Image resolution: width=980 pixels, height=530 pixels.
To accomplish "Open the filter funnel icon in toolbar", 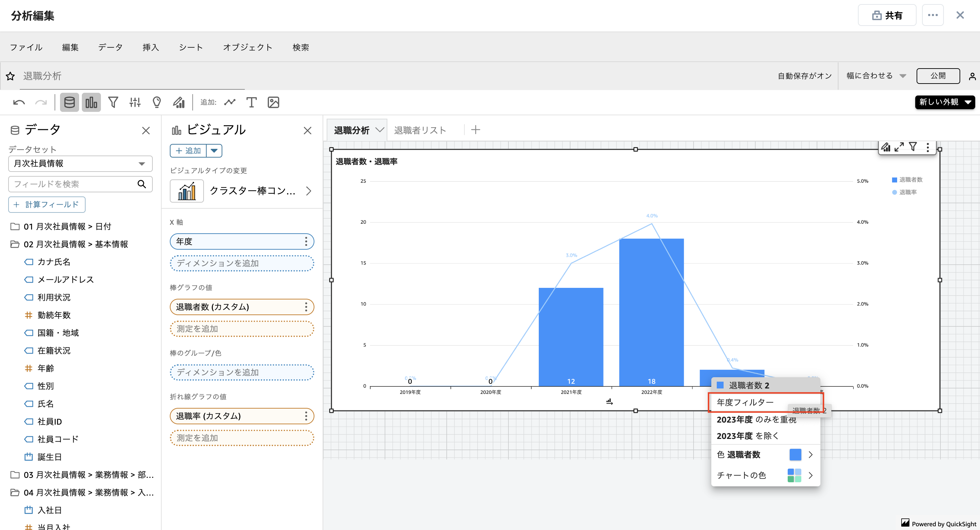I will (x=113, y=102).
